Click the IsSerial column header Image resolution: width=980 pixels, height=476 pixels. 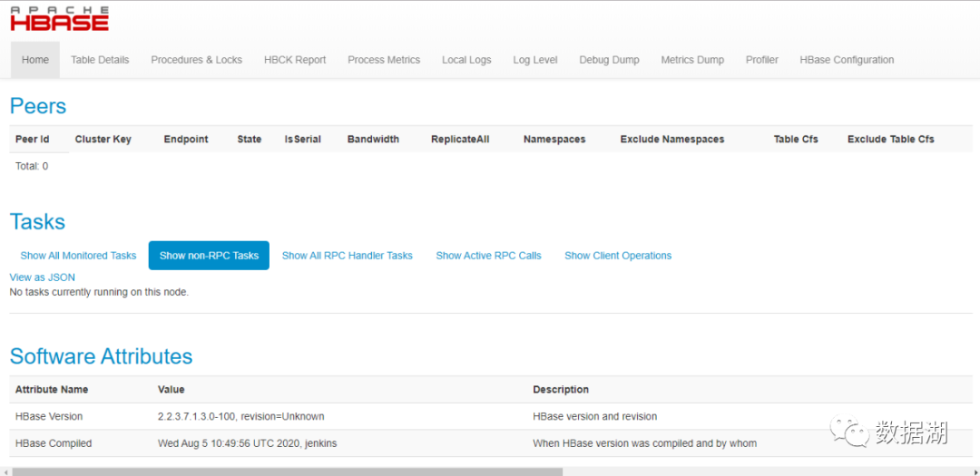(302, 140)
